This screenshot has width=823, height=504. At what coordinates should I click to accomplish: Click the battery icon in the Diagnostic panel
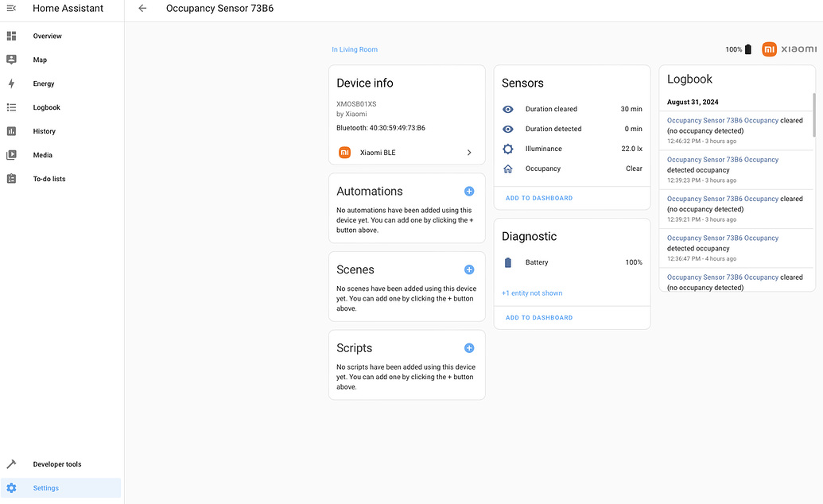tap(508, 262)
